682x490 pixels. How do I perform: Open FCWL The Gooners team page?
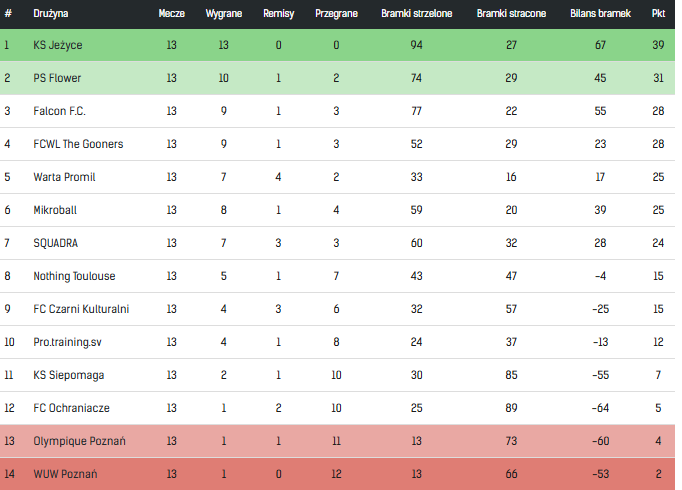pyautogui.click(x=78, y=144)
